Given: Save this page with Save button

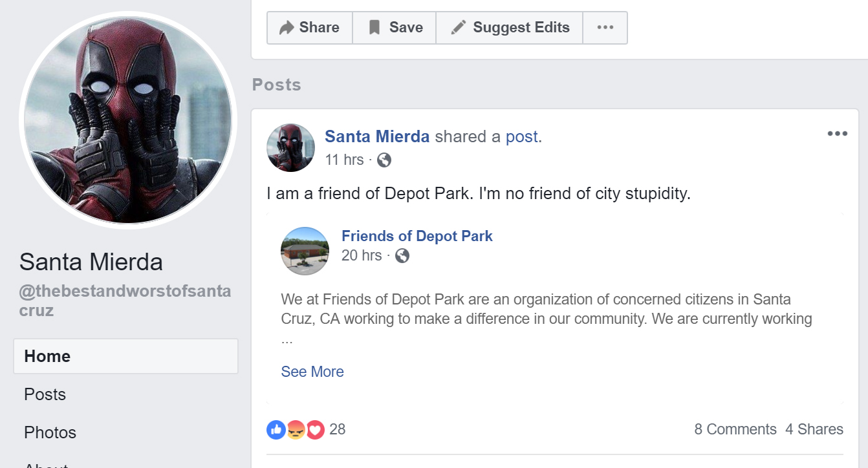Looking at the screenshot, I should click(x=395, y=28).
